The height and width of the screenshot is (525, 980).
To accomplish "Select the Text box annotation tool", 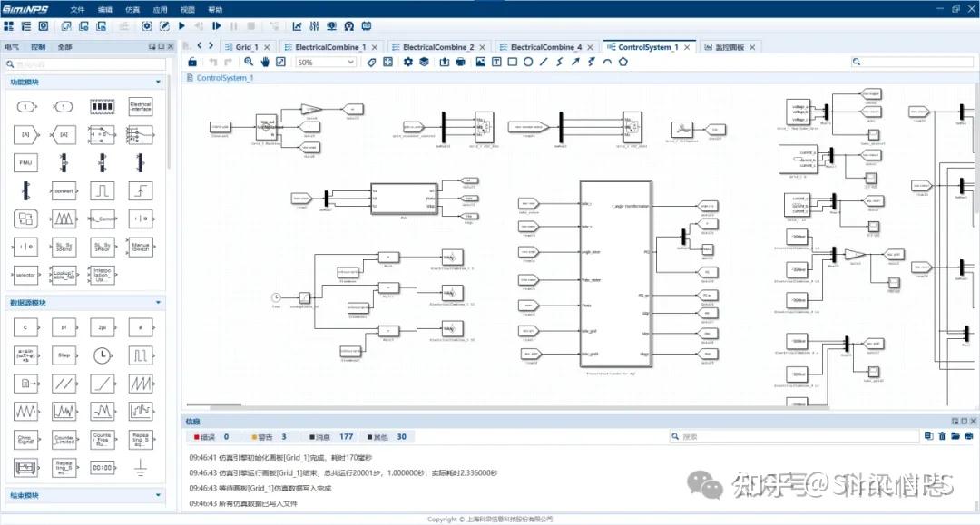I will coord(495,62).
